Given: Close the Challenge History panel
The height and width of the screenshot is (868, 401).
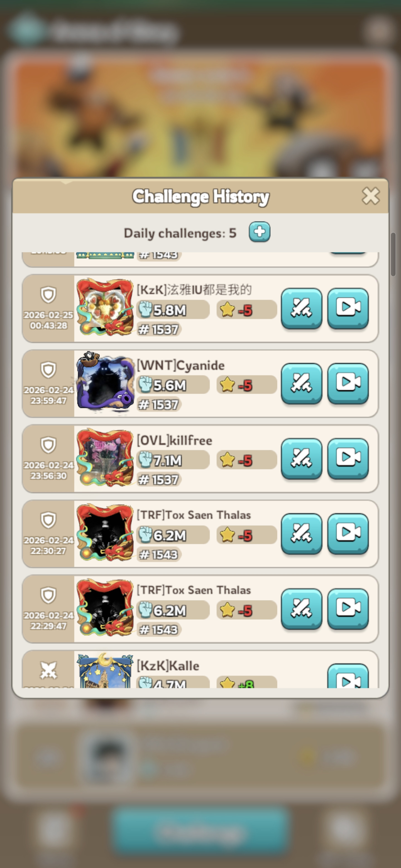Looking at the screenshot, I should coord(370,196).
